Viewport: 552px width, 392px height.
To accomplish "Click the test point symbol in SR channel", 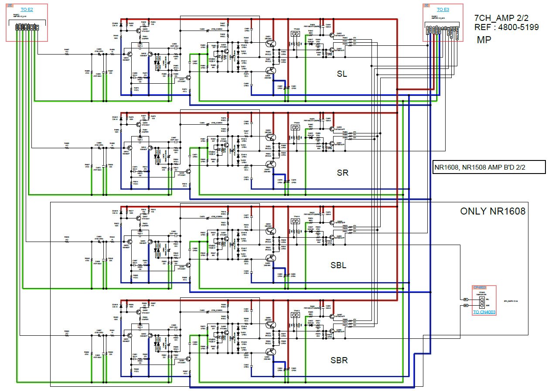I will point(296,128).
